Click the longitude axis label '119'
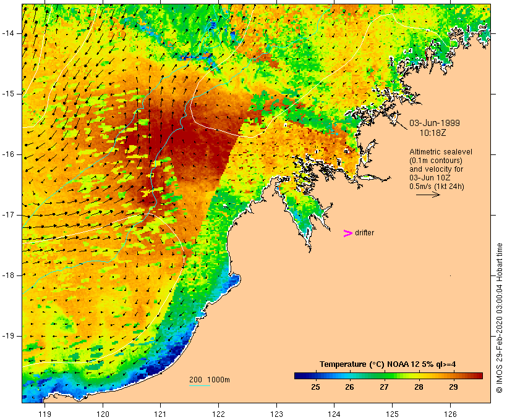The image size is (507, 420). [45, 414]
